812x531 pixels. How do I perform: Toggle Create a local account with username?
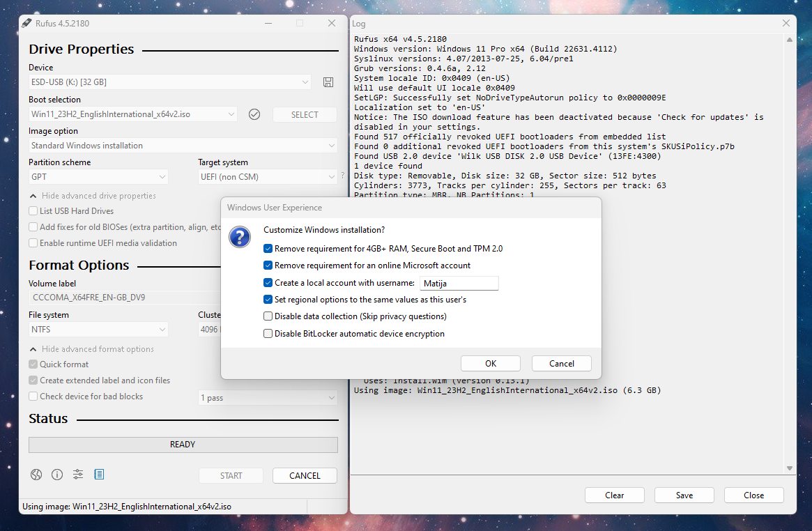(268, 283)
